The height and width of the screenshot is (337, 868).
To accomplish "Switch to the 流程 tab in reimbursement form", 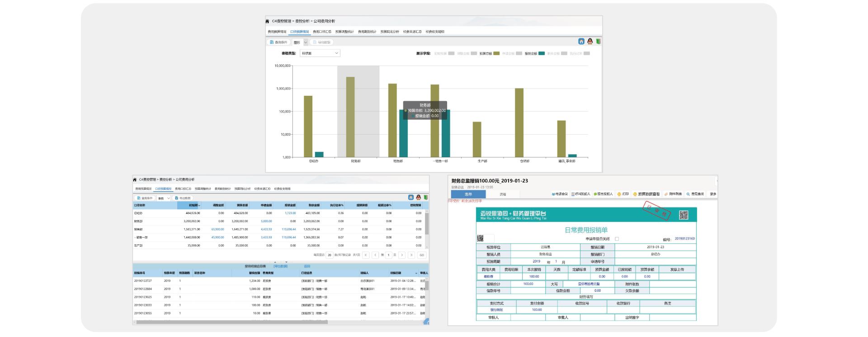I will pos(503,194).
